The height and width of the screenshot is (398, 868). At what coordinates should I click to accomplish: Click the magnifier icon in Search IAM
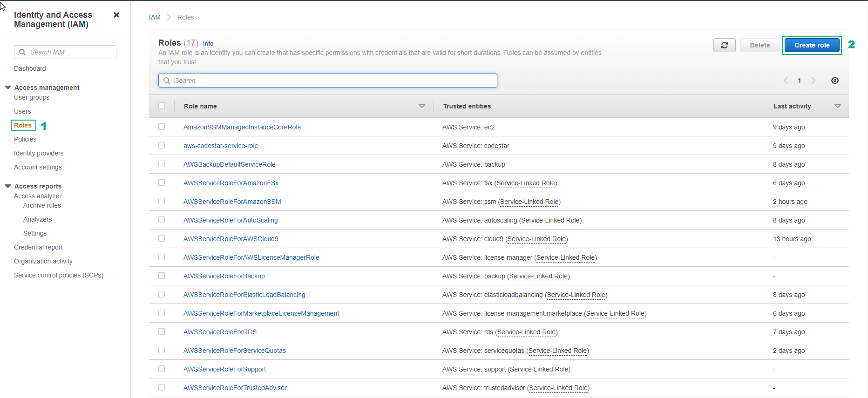point(22,52)
